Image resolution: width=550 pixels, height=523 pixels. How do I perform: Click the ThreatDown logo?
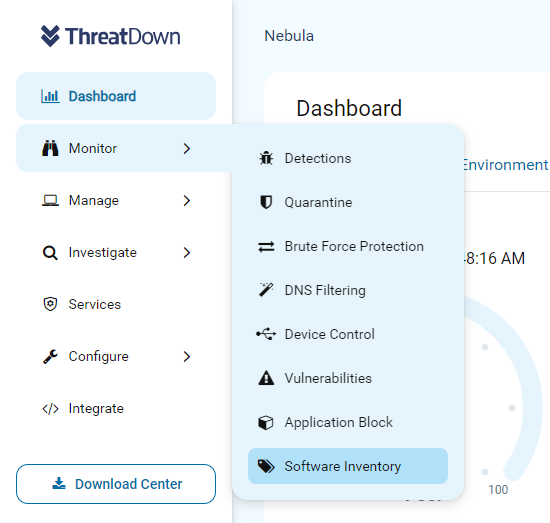click(110, 36)
